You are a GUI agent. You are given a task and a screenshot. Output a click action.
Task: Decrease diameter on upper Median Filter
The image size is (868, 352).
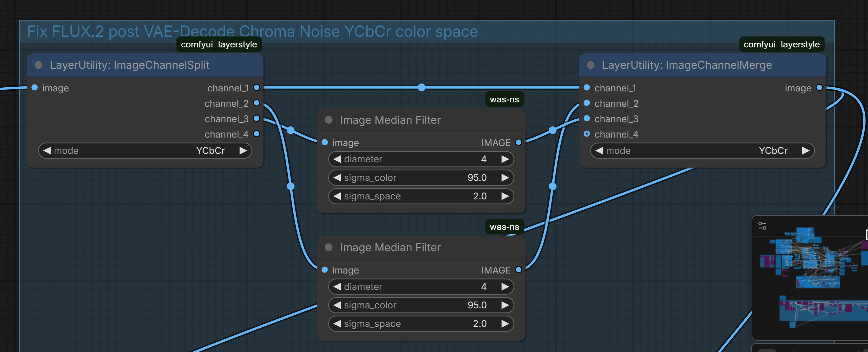[337, 159]
